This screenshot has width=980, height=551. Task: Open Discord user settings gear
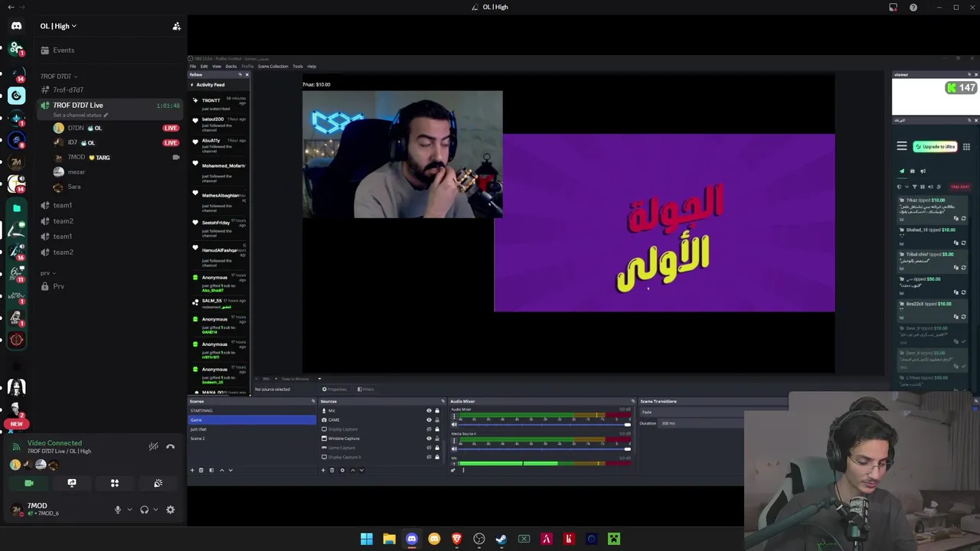click(170, 510)
